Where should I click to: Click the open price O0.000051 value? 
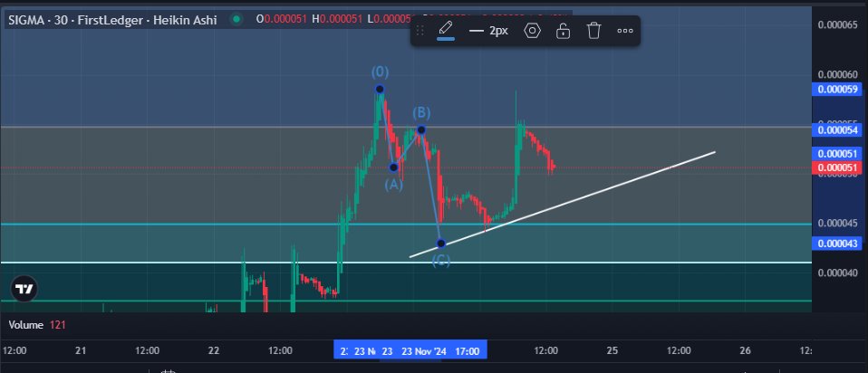(x=282, y=19)
